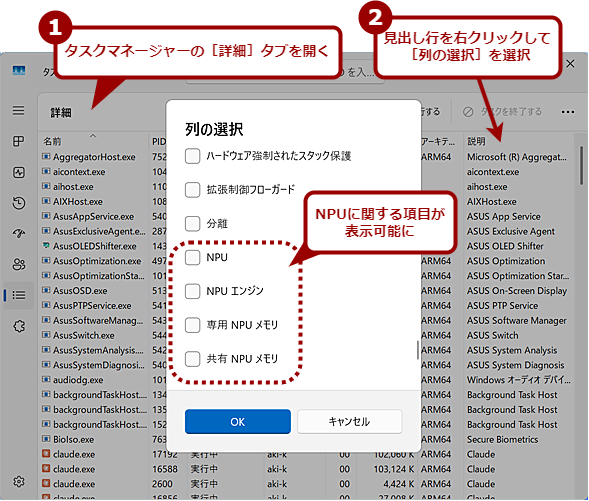Open the three-dots more options menu
589x501 pixels.
click(x=568, y=112)
